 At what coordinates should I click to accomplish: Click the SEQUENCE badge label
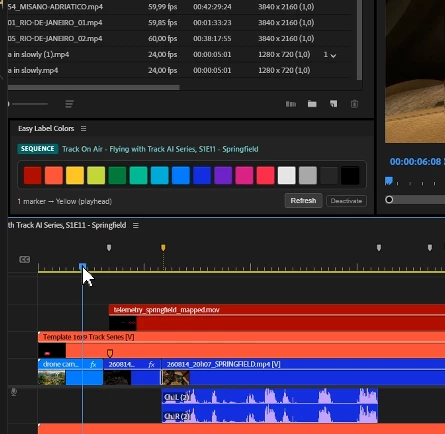(38, 149)
